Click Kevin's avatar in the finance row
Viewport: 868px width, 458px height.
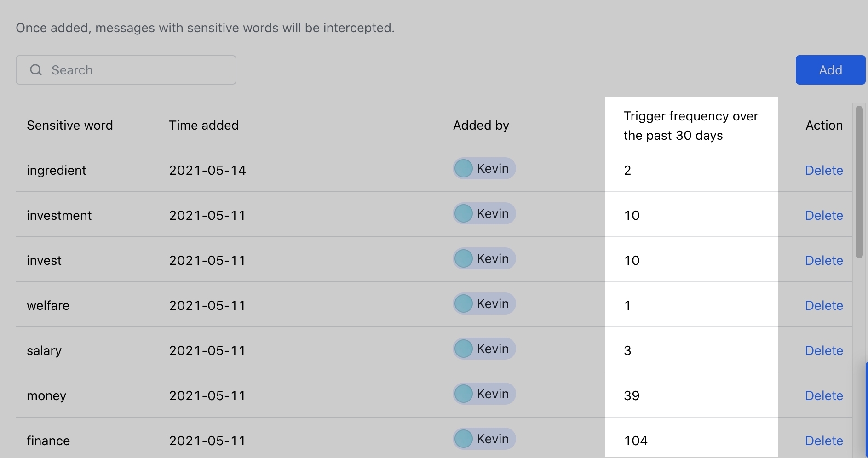coord(464,439)
